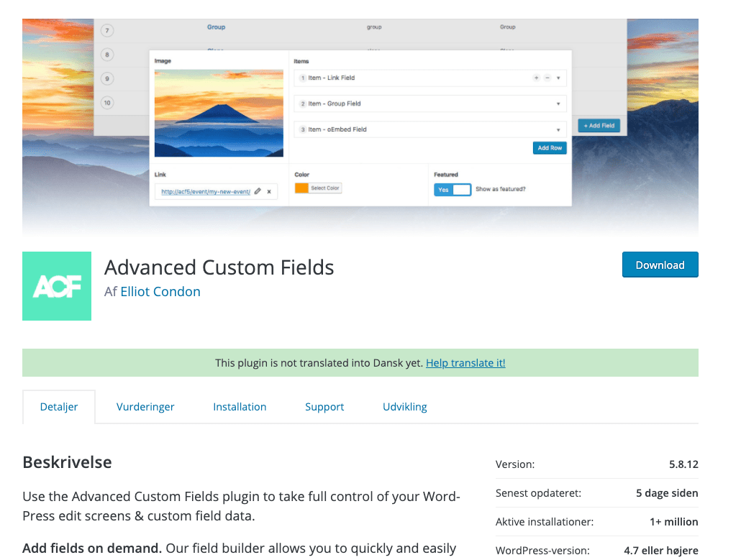Click the Advanced Custom Fields title

click(x=219, y=267)
